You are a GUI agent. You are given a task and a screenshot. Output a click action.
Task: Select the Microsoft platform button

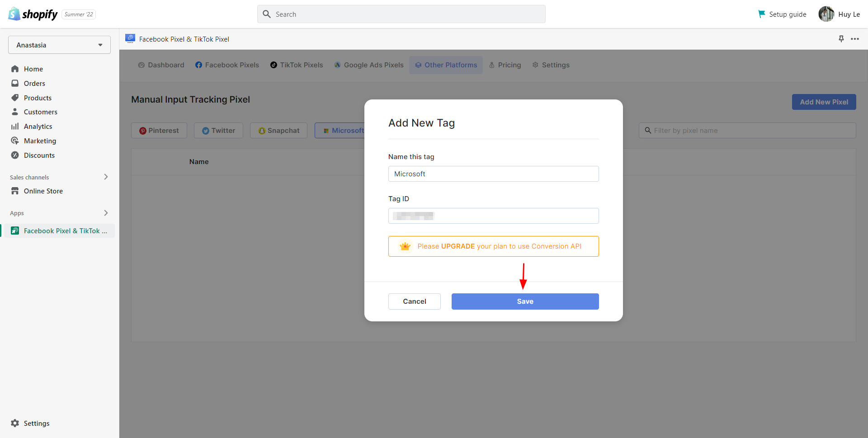click(340, 130)
